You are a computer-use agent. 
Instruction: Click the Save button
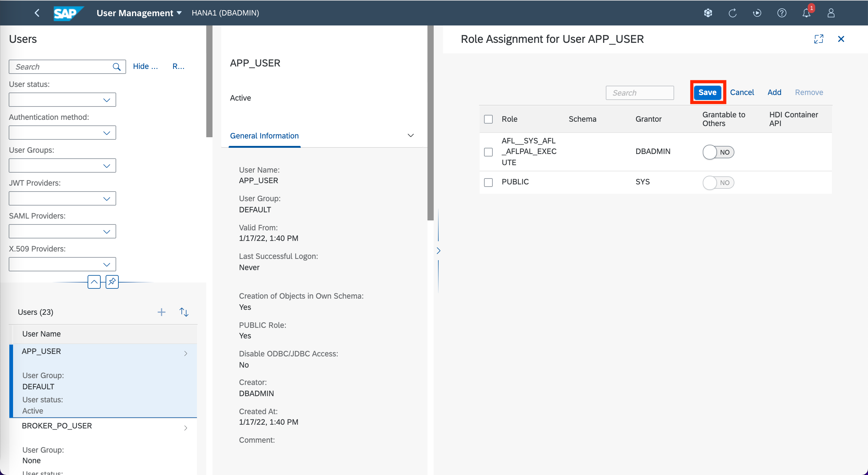[x=707, y=92]
